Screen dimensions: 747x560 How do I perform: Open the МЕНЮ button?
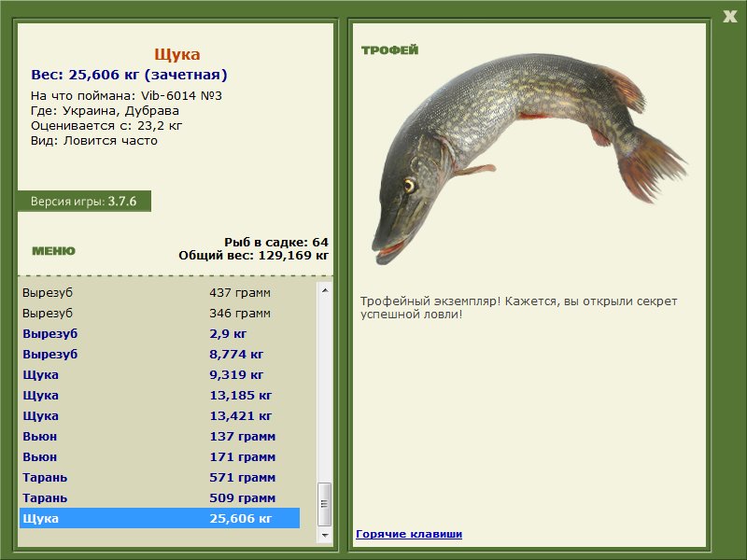pos(53,250)
